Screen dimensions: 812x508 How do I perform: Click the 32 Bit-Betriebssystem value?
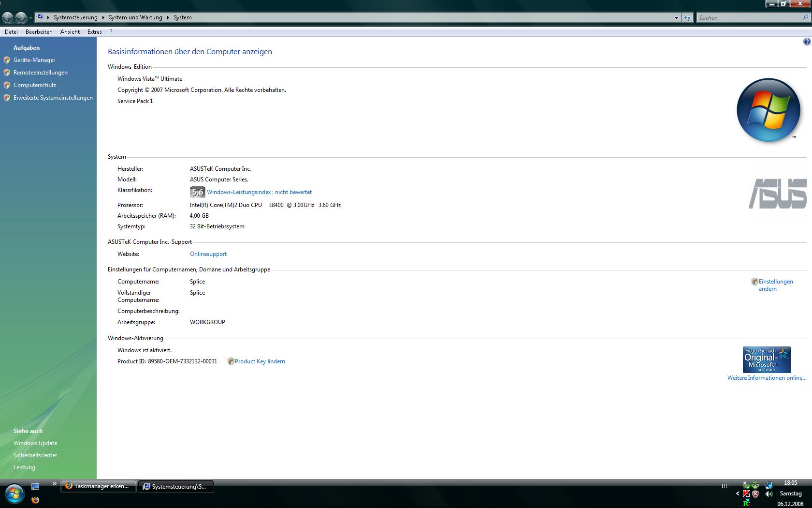(x=217, y=226)
